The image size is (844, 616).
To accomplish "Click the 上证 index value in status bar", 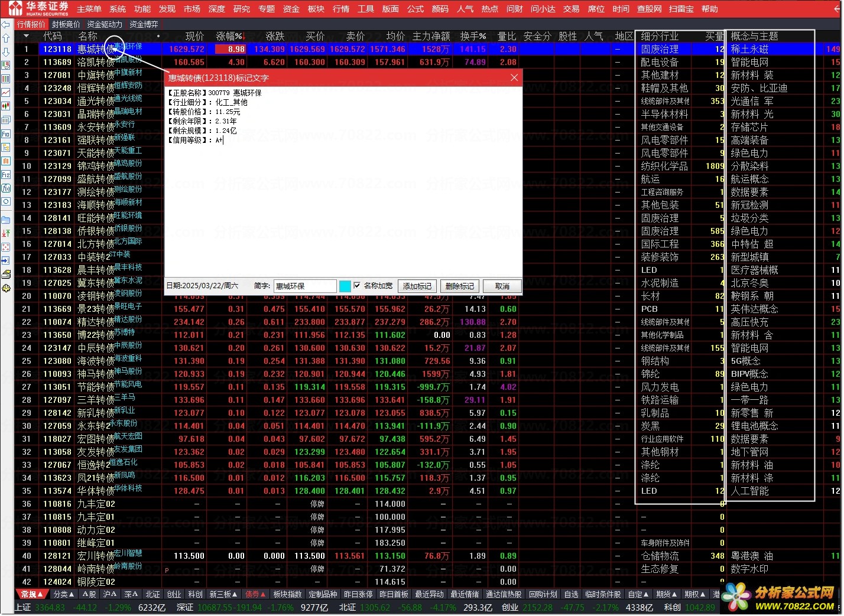I will pos(51,607).
